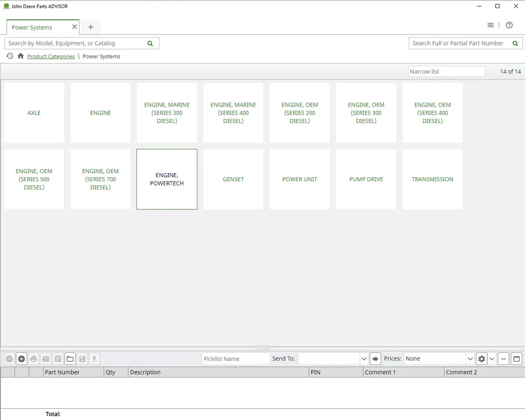The image size is (525, 420).
Task: Select ENGINE, MARINE (SERIES 400 DIESEL) tile
Action: click(x=233, y=113)
